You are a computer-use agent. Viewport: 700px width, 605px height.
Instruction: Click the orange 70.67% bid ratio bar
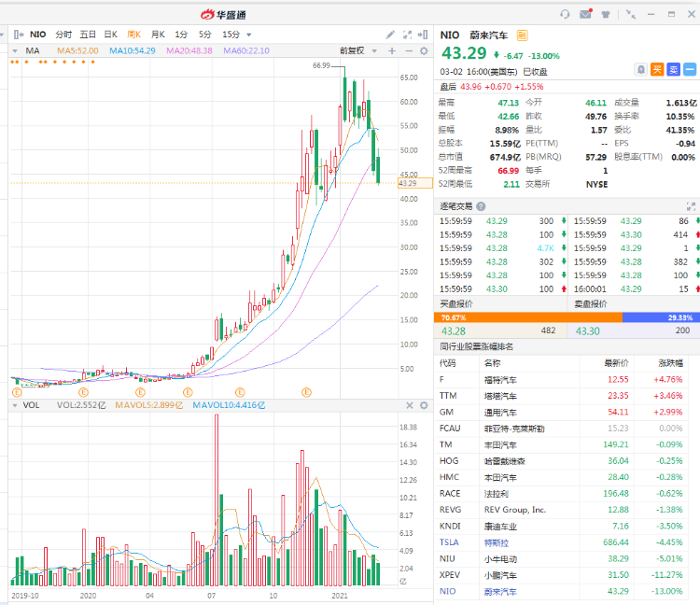point(528,317)
